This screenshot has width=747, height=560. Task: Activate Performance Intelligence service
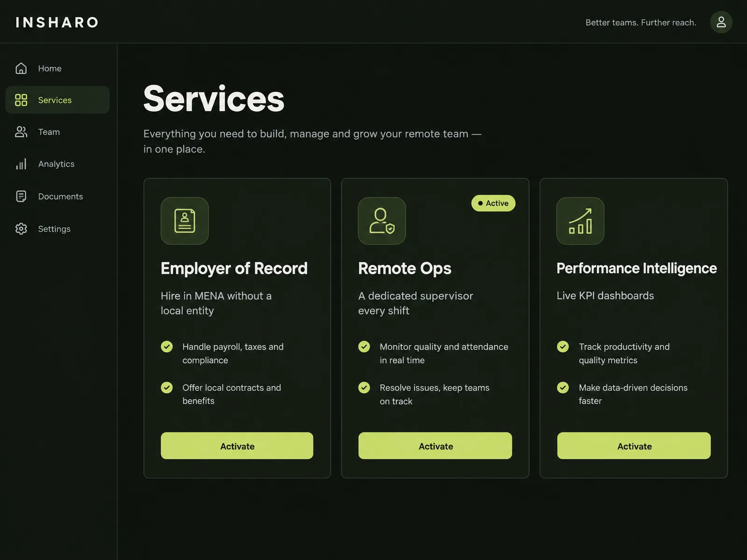[x=634, y=446]
